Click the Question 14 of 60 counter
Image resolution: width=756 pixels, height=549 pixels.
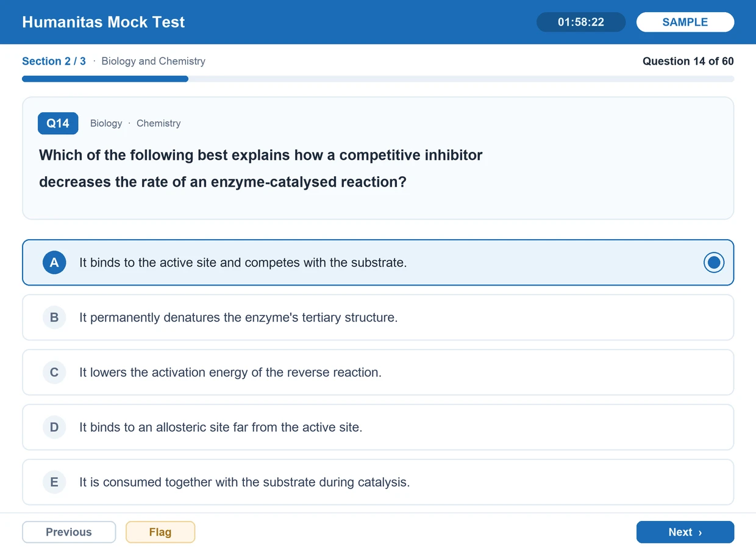click(x=688, y=61)
